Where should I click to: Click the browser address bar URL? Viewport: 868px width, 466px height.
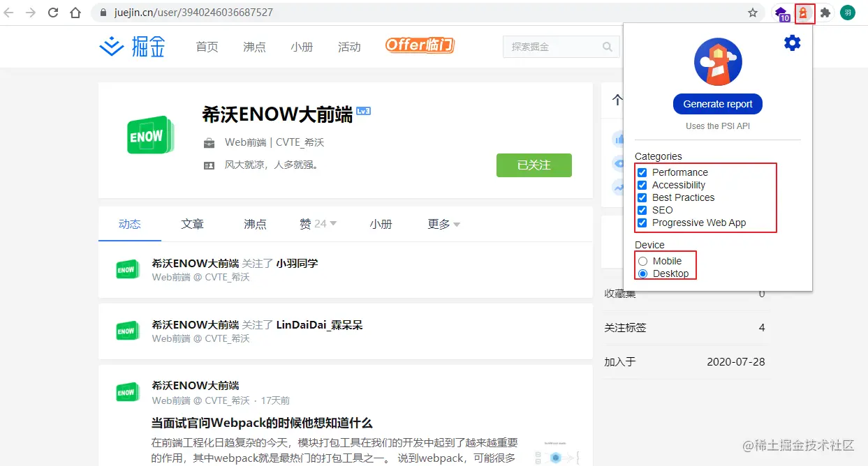coord(193,13)
